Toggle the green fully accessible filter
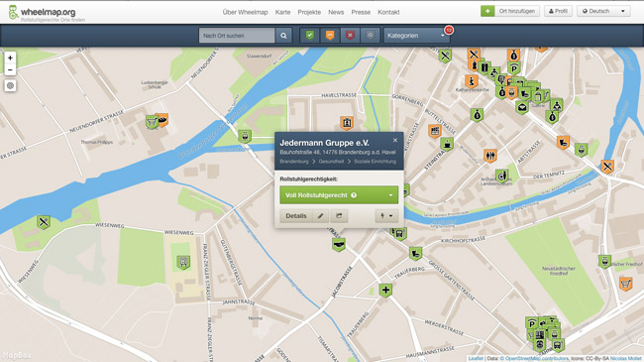Viewport: 644px width, 362px height. [x=310, y=36]
